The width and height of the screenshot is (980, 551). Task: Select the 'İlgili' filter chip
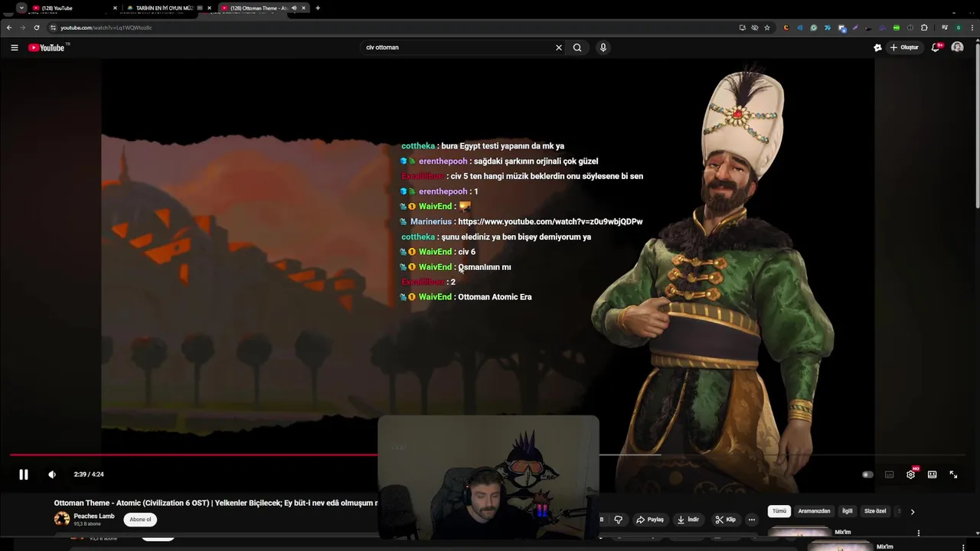(848, 511)
